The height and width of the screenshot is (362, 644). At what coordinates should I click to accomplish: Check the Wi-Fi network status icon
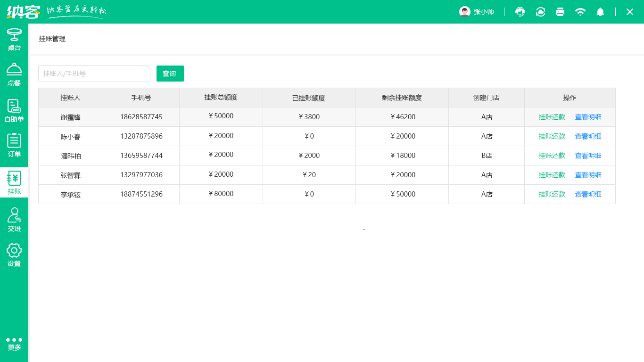pyautogui.click(x=580, y=12)
